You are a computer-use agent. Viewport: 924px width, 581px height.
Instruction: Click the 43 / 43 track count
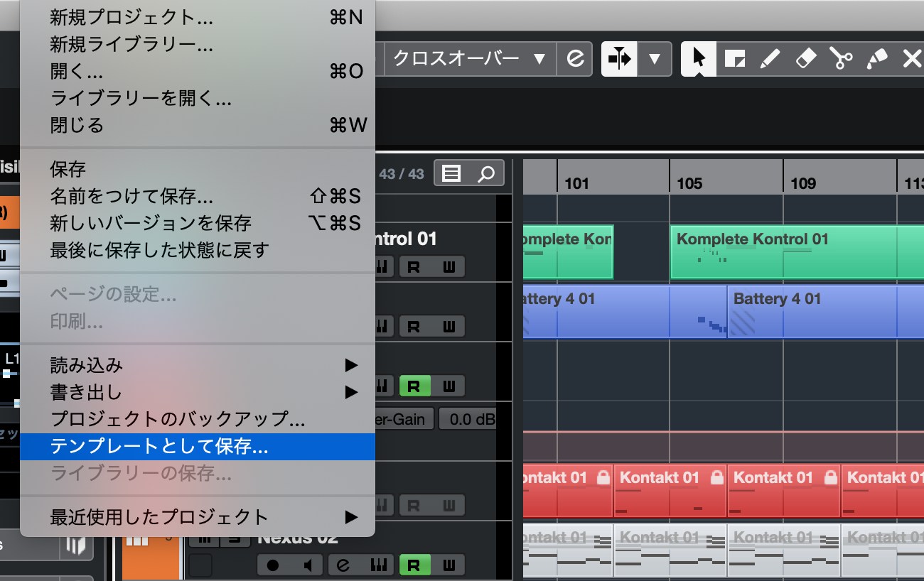pos(402,174)
